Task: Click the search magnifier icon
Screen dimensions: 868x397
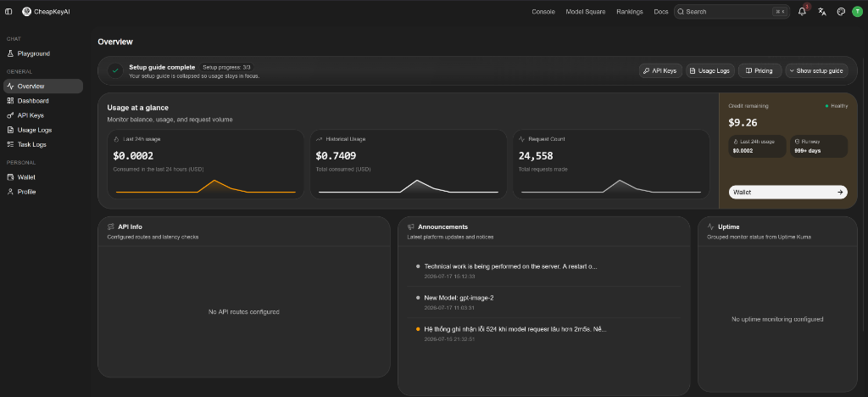Action: pos(681,12)
